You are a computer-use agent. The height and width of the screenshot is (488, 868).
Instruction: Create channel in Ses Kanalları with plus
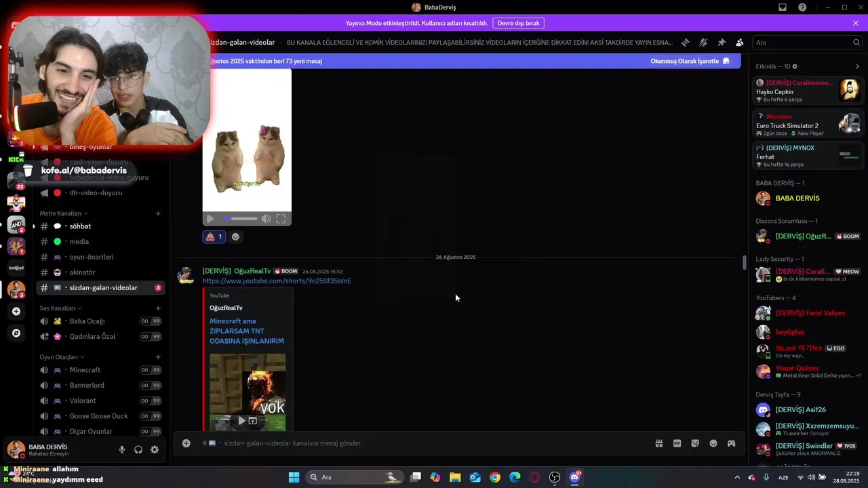pos(158,308)
